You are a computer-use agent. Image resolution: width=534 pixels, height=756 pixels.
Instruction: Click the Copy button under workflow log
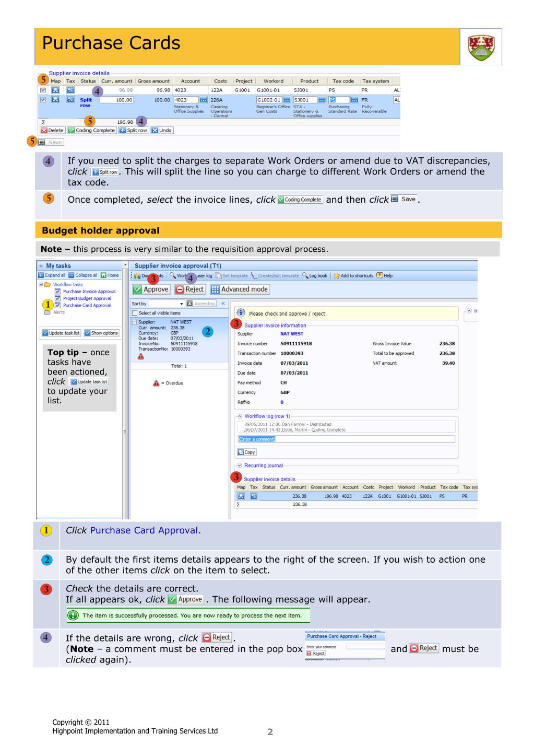247,452
